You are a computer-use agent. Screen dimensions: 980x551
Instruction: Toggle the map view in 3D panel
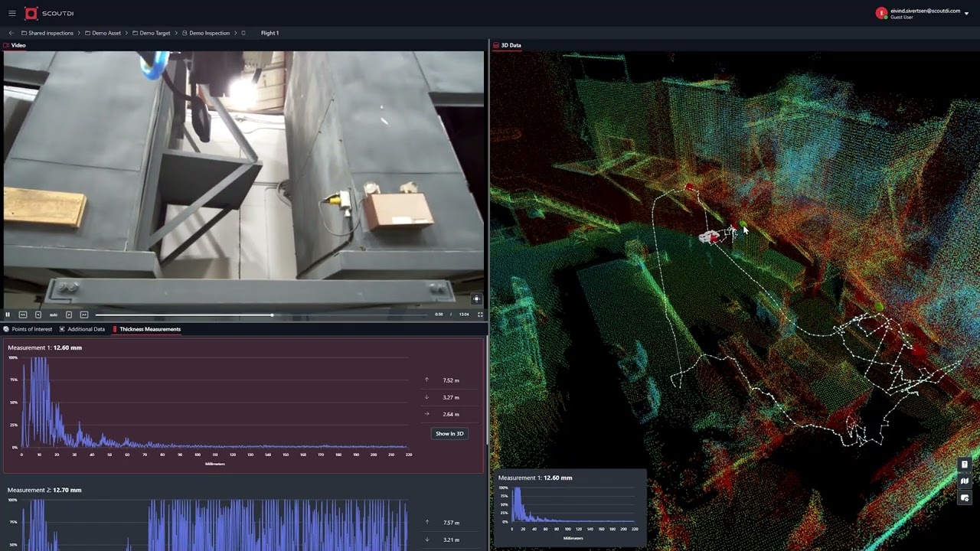[965, 481]
